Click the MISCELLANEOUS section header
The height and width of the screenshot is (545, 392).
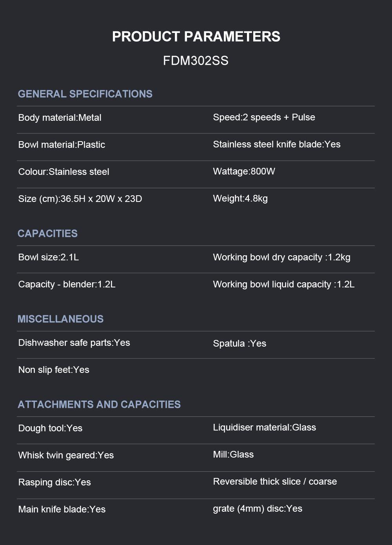(x=60, y=319)
